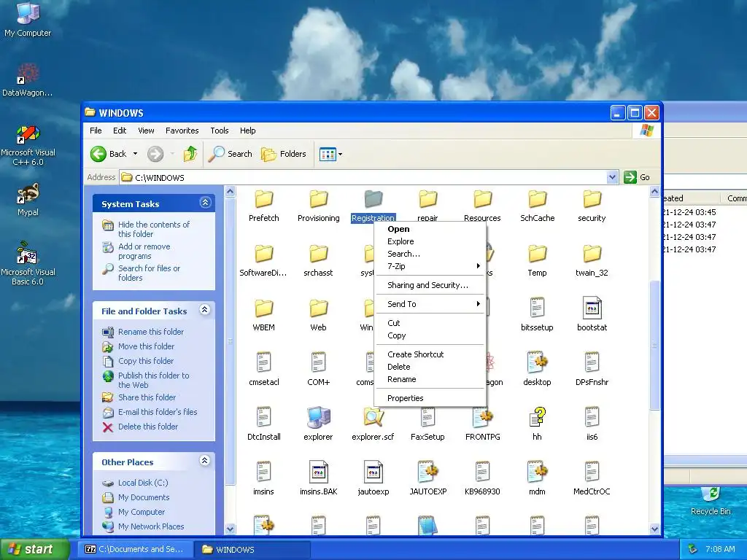The image size is (747, 560).
Task: Select the jautoexp file icon
Action: pos(373,472)
